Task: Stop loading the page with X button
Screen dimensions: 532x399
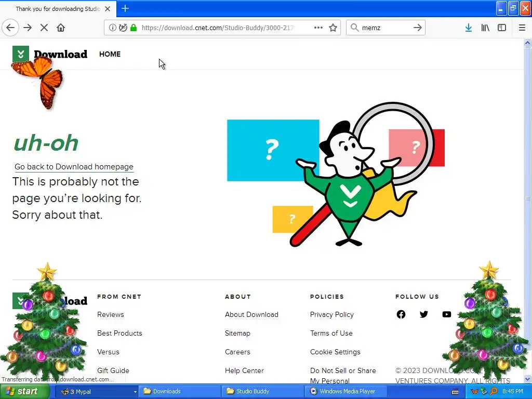Action: 44,28
